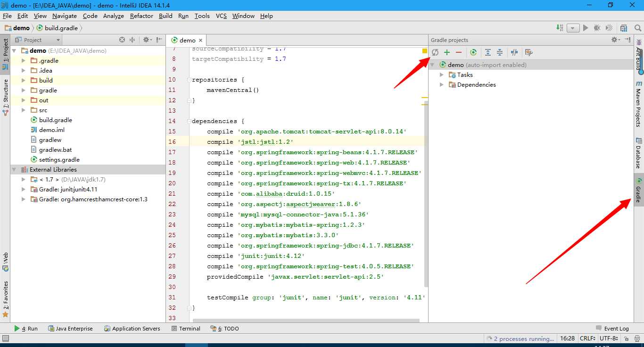Open the Database side tab

tap(639, 153)
